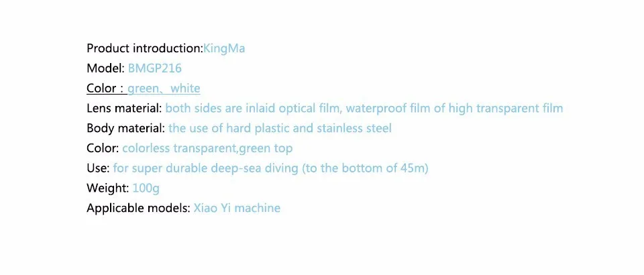Click the 'Weight:' label
The height and width of the screenshot is (275, 644).
click(x=109, y=188)
